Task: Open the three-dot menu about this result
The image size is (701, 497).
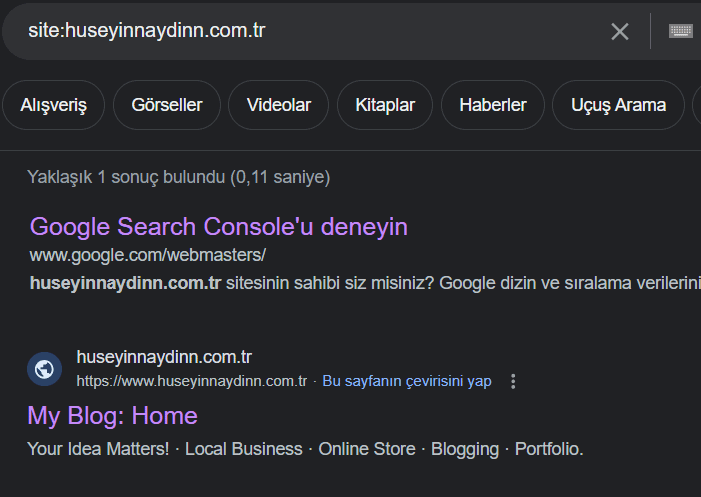Action: click(514, 381)
